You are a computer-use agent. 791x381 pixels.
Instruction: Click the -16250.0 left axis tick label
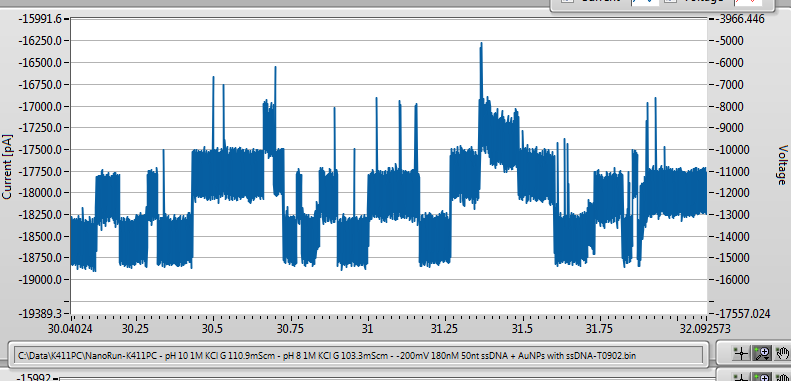point(40,40)
